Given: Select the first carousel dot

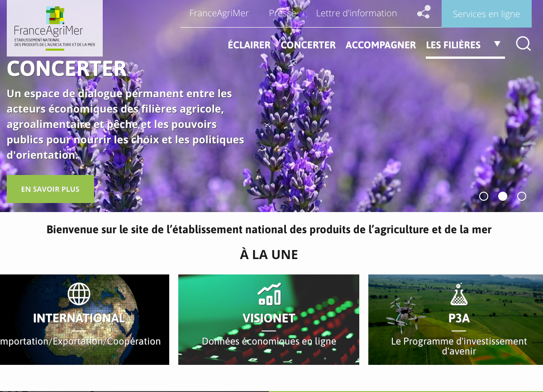Looking at the screenshot, I should tap(484, 196).
